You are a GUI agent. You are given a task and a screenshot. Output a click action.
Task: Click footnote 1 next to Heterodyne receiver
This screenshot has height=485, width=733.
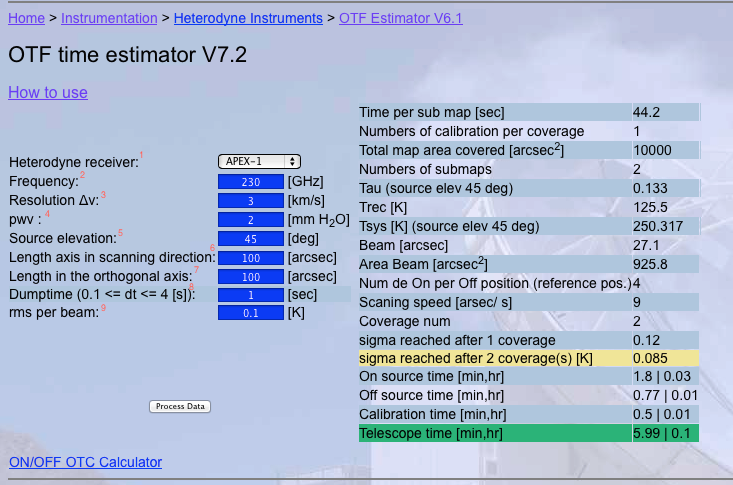(141, 155)
